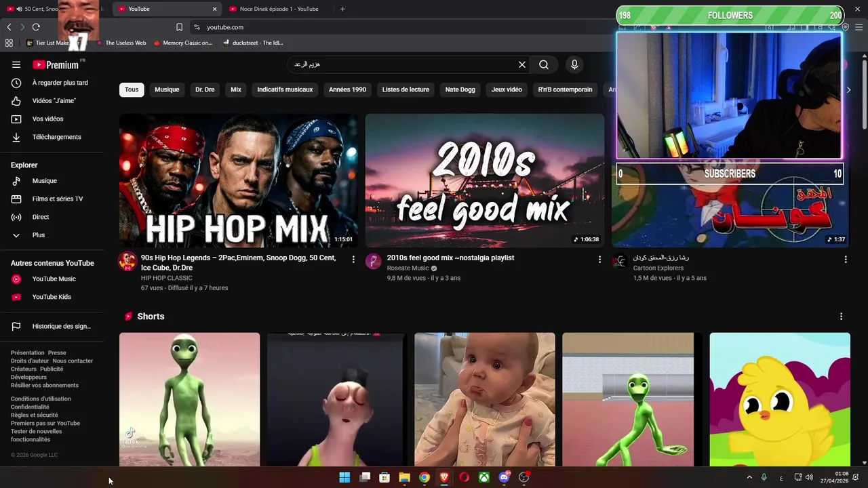This screenshot has height=488, width=868.
Task: Open Brave browser from taskbar
Action: [444, 477]
